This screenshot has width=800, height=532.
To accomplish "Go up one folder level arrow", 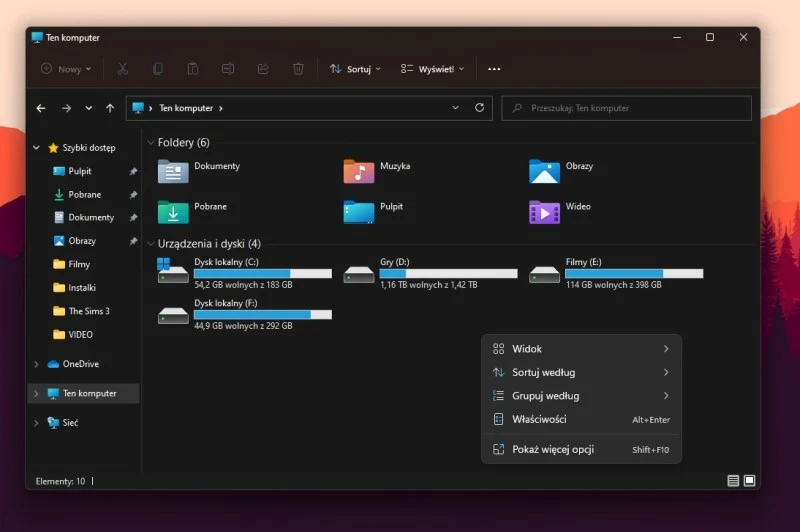I will point(110,108).
